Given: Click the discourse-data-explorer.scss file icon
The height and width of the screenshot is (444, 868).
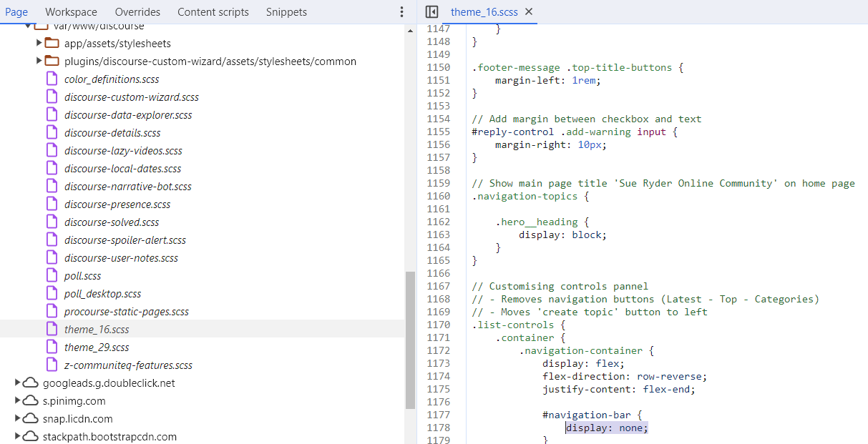Looking at the screenshot, I should (51, 114).
